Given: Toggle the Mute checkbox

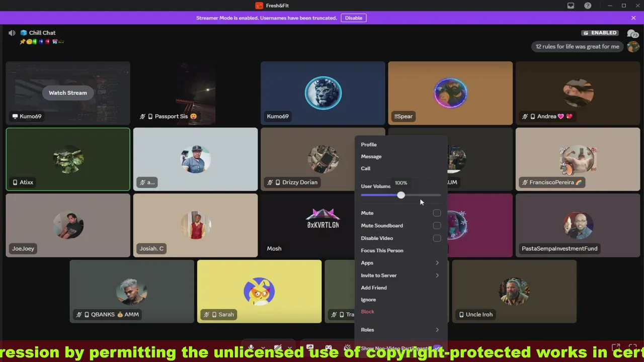Looking at the screenshot, I should (437, 213).
